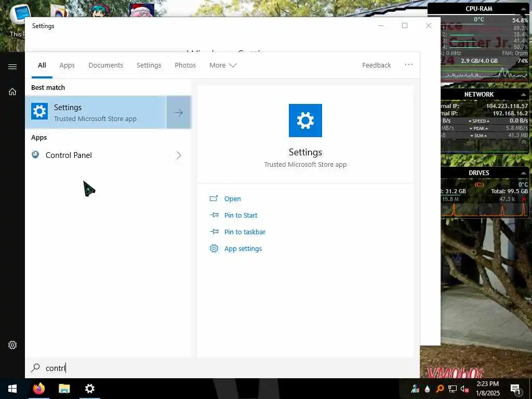Screen dimensions: 532x399
Task: Click the Control Panel app result
Action: click(x=108, y=155)
